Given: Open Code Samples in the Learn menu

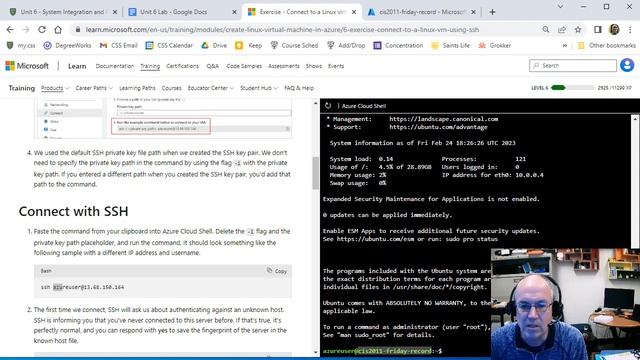Looking at the screenshot, I should (x=244, y=66).
